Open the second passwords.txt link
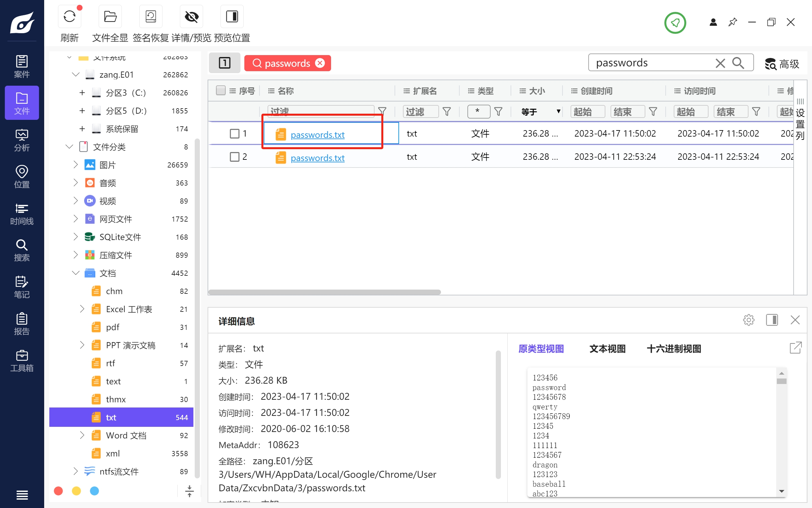The width and height of the screenshot is (812, 508). tap(318, 158)
